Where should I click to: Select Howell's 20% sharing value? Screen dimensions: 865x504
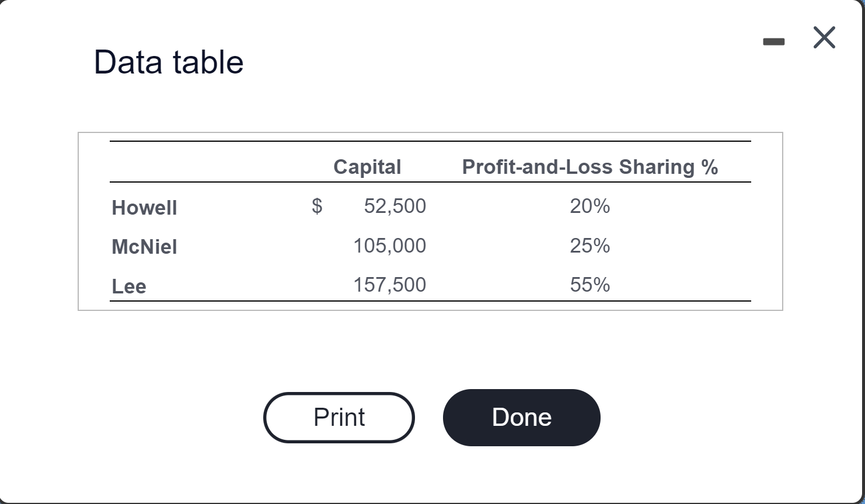(x=590, y=206)
